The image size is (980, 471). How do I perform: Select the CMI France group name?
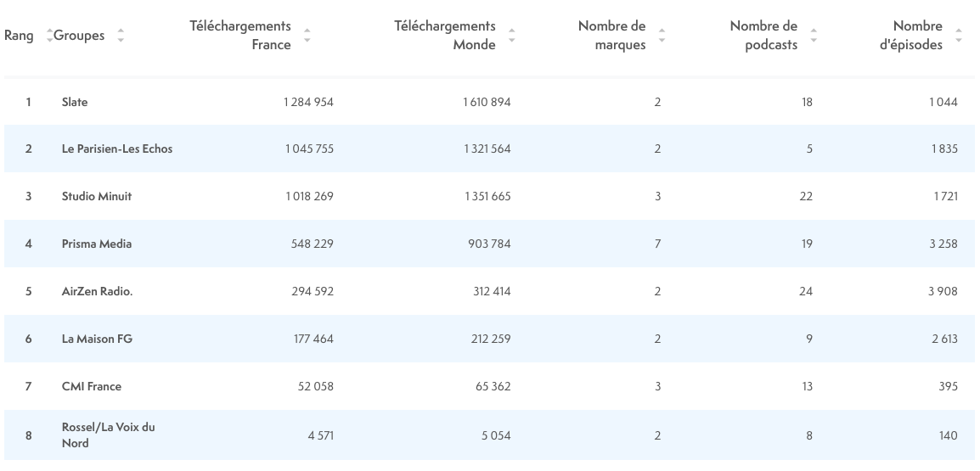click(92, 387)
